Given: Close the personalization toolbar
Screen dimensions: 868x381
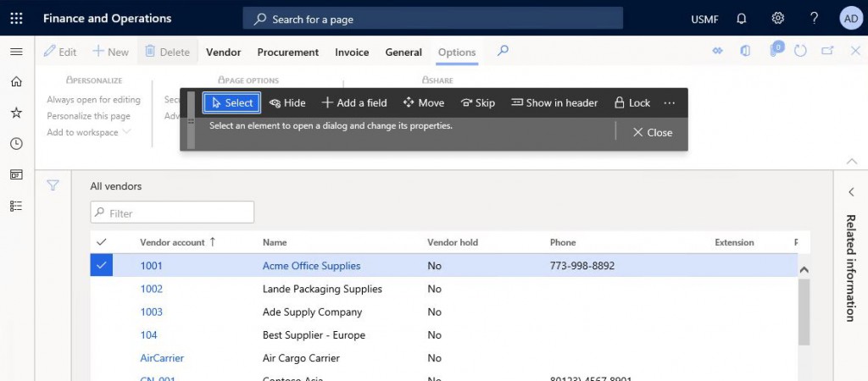Looking at the screenshot, I should point(653,133).
